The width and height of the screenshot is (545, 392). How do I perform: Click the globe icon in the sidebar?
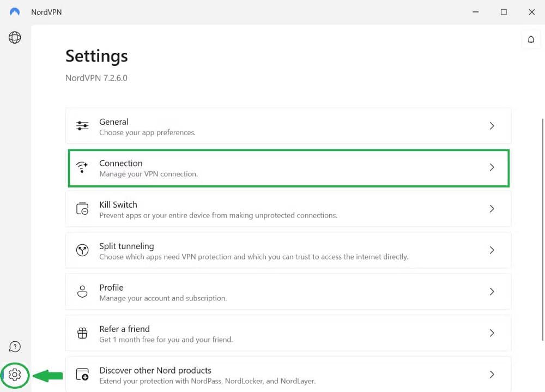[x=15, y=38]
